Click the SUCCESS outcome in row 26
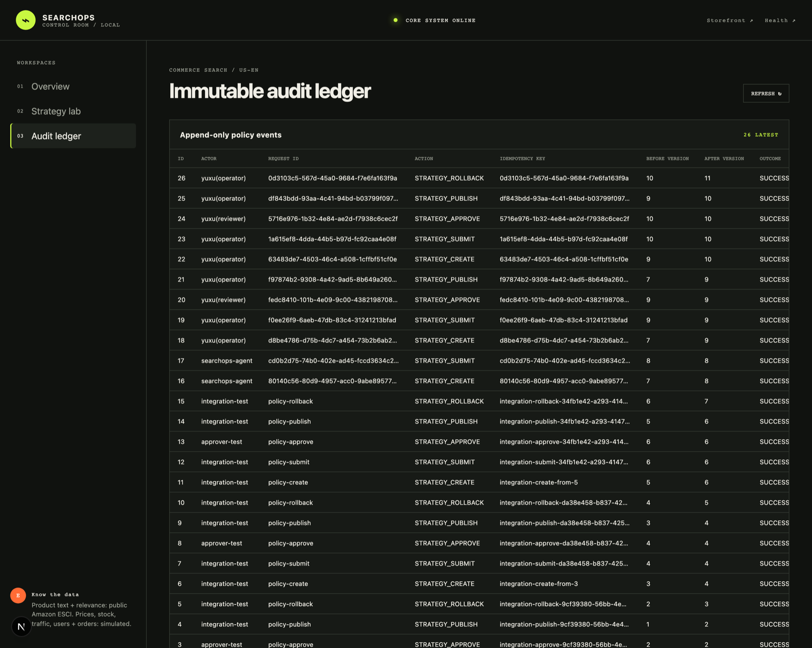Screen dimensions: 812x648 [774, 178]
